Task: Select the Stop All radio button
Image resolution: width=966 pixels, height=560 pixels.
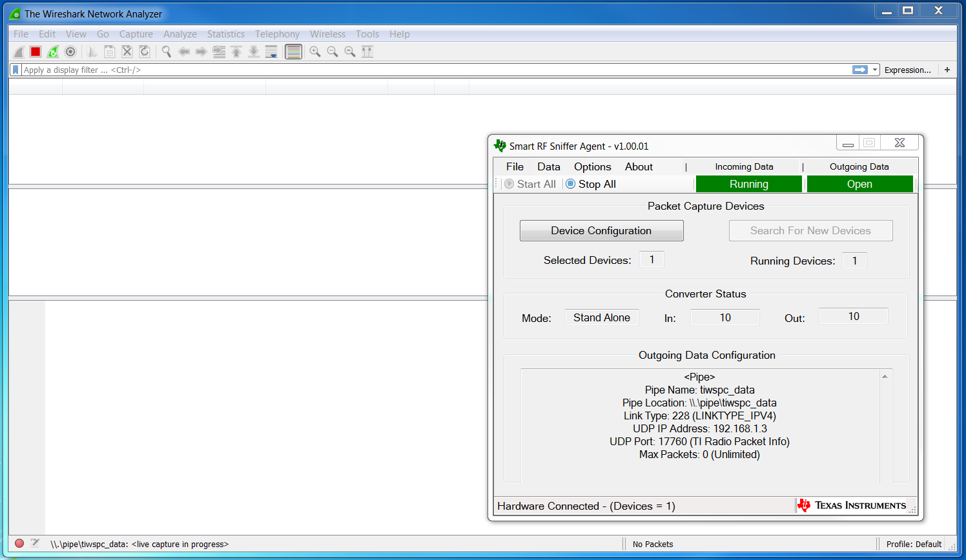Action: [x=570, y=184]
